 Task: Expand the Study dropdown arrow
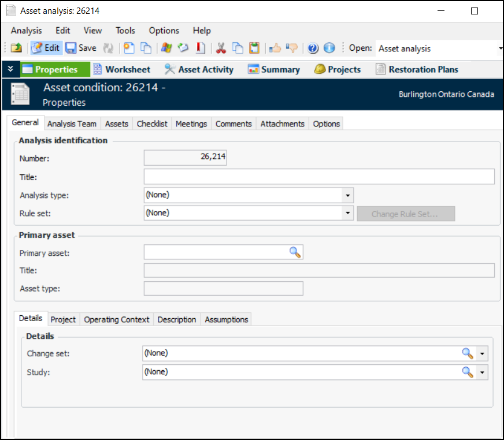point(482,372)
